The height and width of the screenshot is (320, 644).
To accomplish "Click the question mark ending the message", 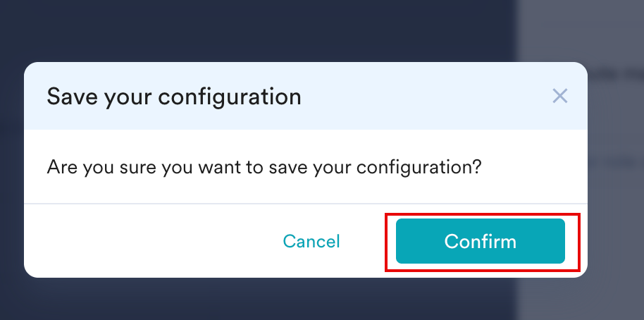I will 477,168.
